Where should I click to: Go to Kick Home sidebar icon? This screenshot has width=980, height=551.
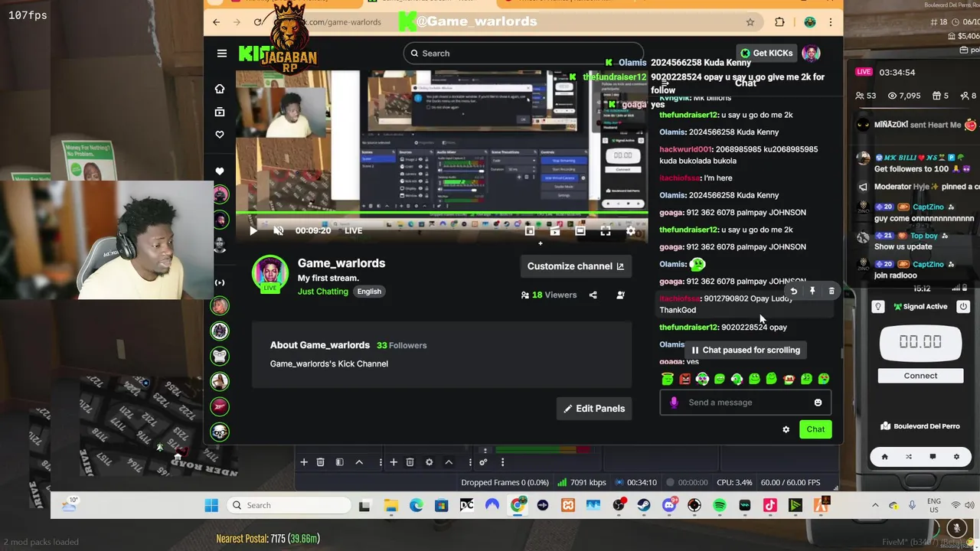220,89
